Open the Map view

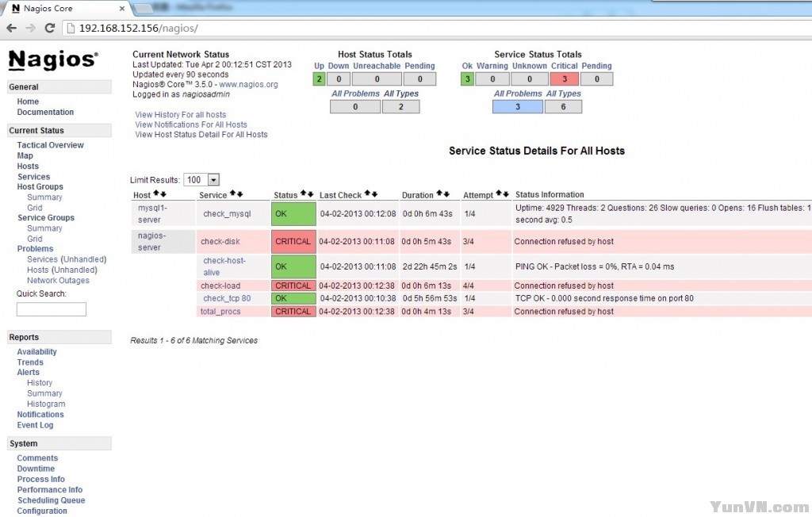tap(25, 155)
